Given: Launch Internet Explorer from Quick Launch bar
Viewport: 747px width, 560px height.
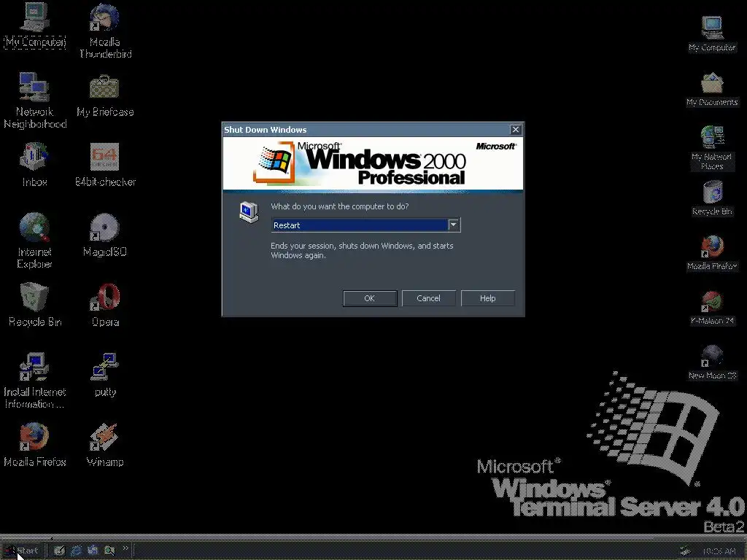Looking at the screenshot, I should 76,551.
